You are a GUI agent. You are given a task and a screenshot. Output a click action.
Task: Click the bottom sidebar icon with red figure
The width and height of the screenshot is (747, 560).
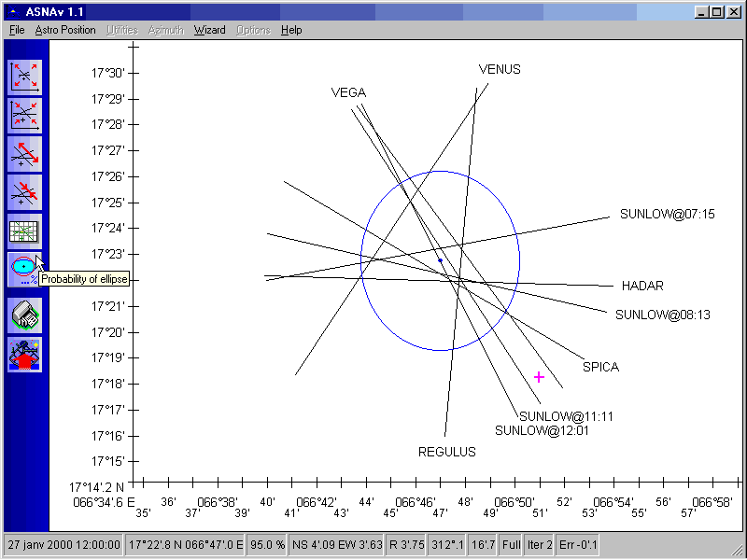[25, 355]
